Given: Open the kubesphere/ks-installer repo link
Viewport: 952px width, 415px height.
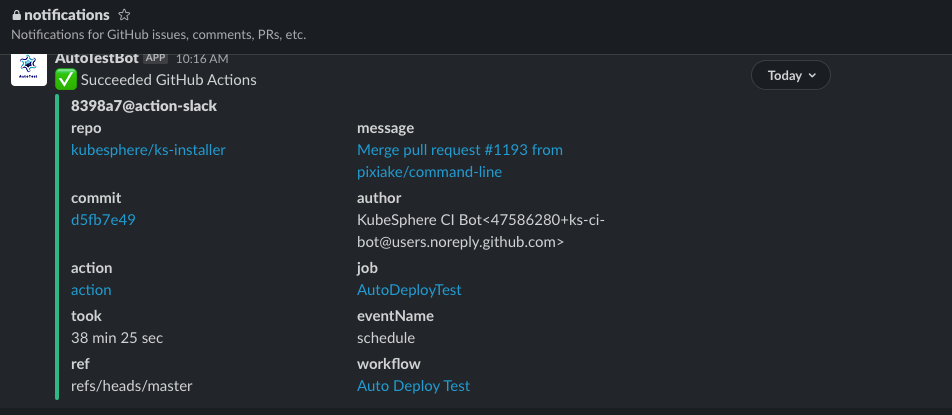Looking at the screenshot, I should pyautogui.click(x=148, y=150).
